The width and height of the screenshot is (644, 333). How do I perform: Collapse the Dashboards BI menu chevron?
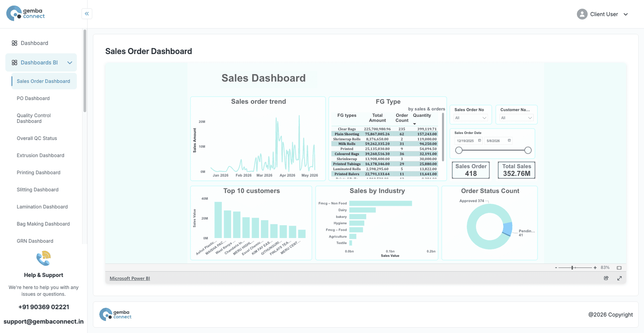(x=70, y=63)
